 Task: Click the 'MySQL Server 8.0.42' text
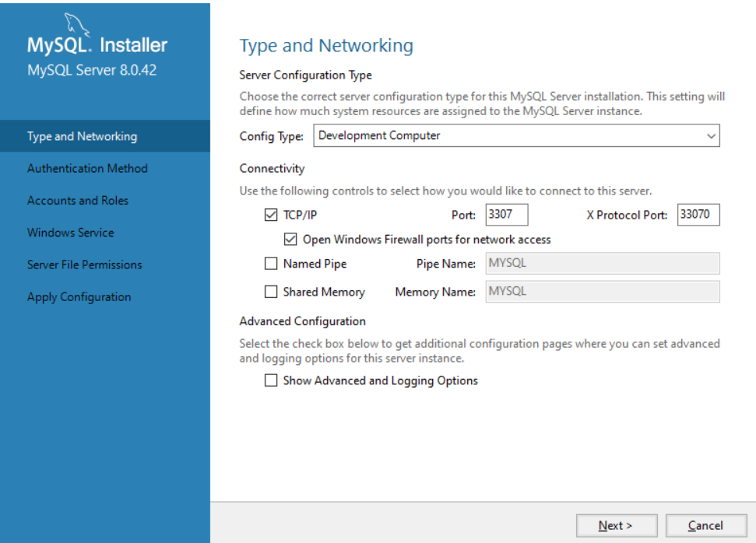point(92,70)
